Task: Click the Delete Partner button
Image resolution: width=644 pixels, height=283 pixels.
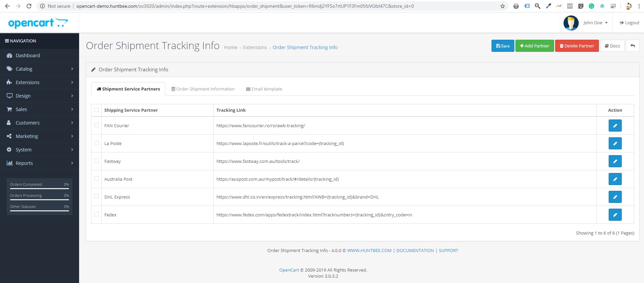Action: pos(577,46)
